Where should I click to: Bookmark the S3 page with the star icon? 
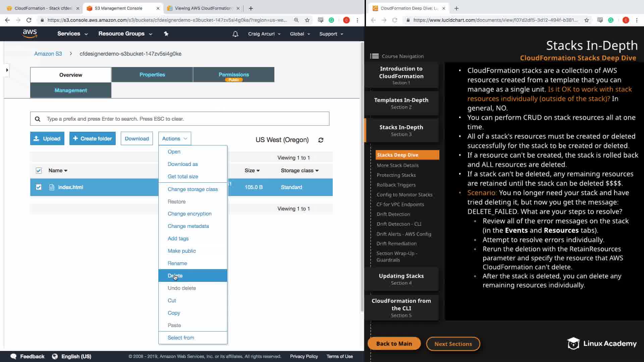click(307, 20)
